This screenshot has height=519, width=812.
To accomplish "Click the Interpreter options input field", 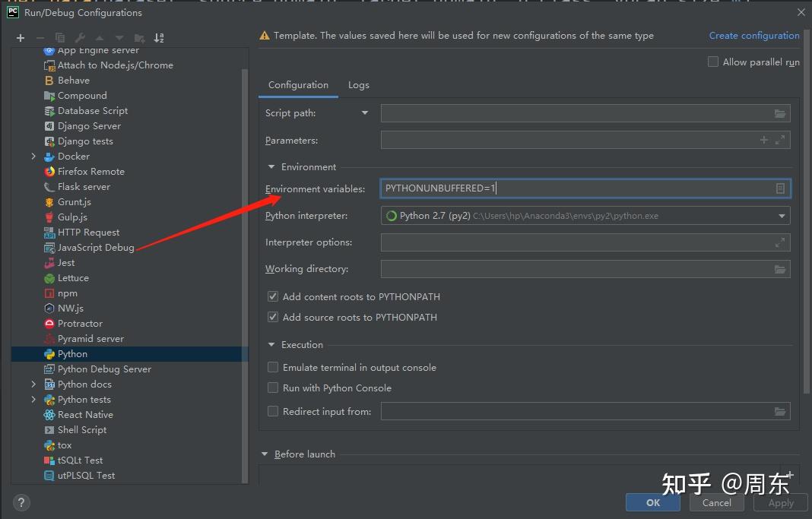I will [x=578, y=242].
